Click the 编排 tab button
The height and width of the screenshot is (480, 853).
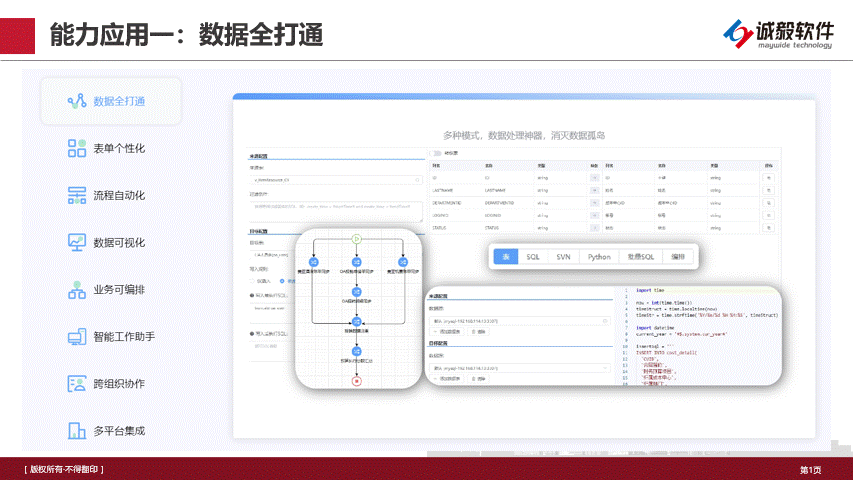[x=679, y=257]
